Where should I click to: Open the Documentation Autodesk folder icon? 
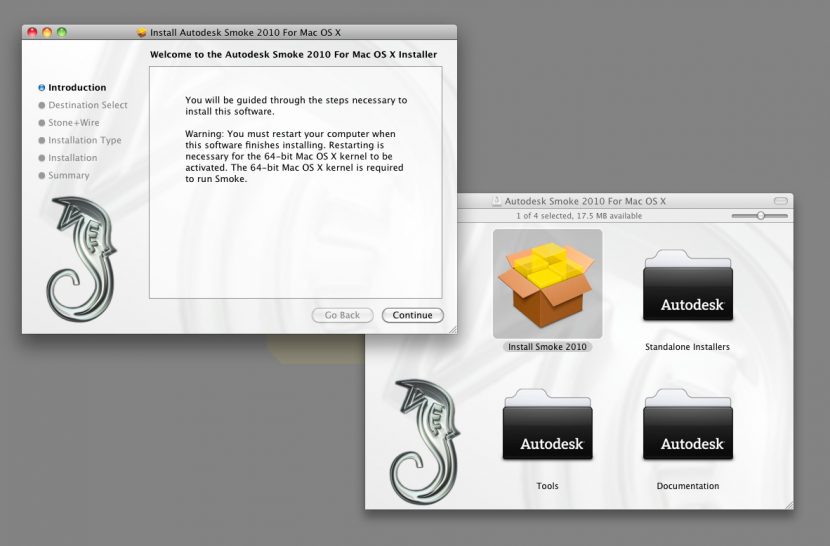click(x=688, y=424)
